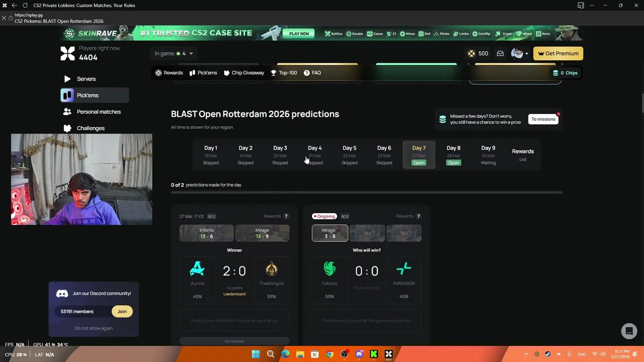Join the Discord community

click(x=122, y=312)
